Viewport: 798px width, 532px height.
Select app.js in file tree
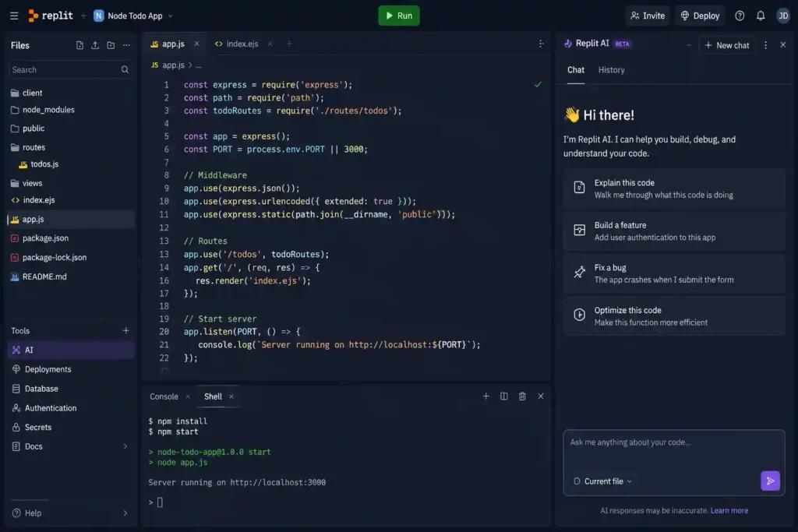tap(71, 219)
